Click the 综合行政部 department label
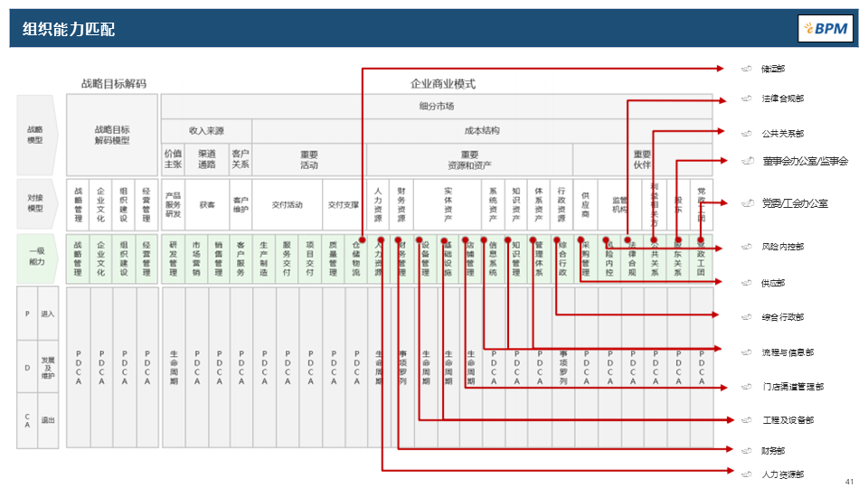Screen dimensions: 868x488 tap(783, 317)
